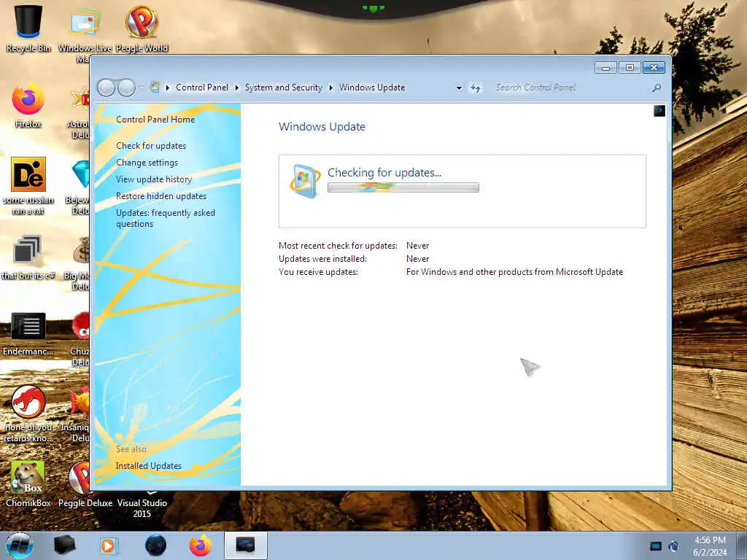
Task: Click the refresh button in the address bar
Action: (476, 87)
